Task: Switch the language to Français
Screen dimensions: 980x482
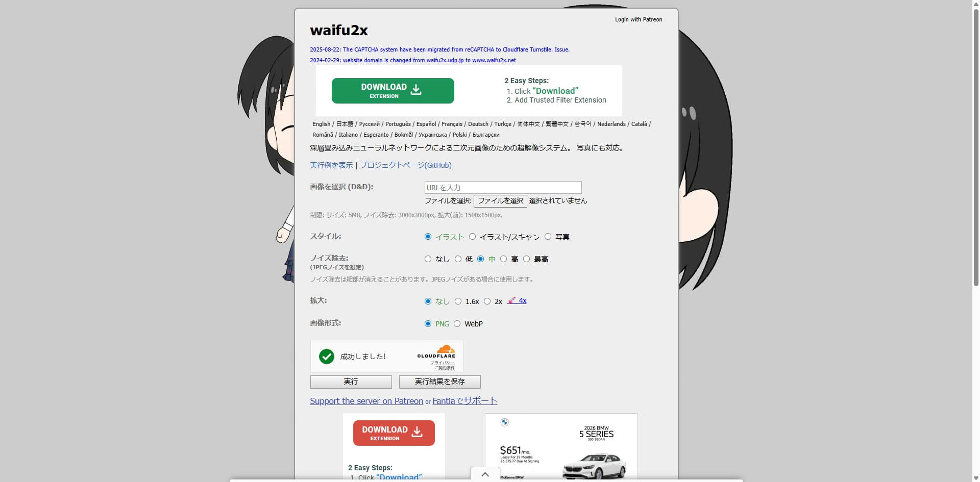Action: 452,124
